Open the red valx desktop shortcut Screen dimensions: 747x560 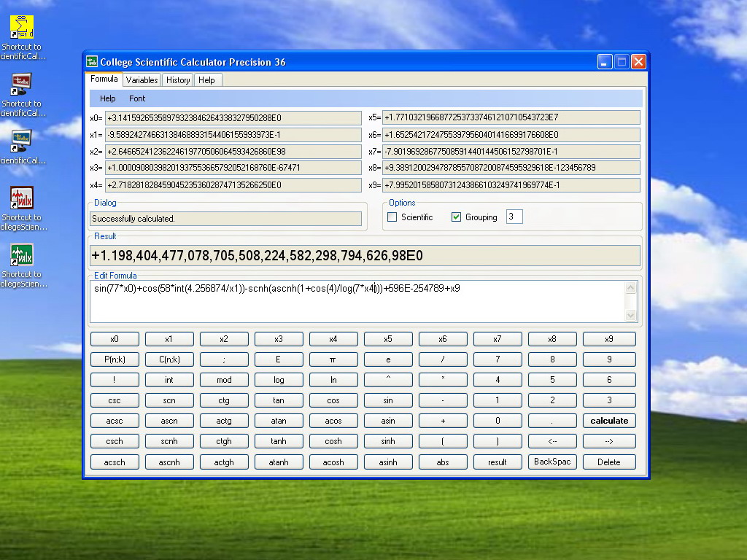(22, 198)
